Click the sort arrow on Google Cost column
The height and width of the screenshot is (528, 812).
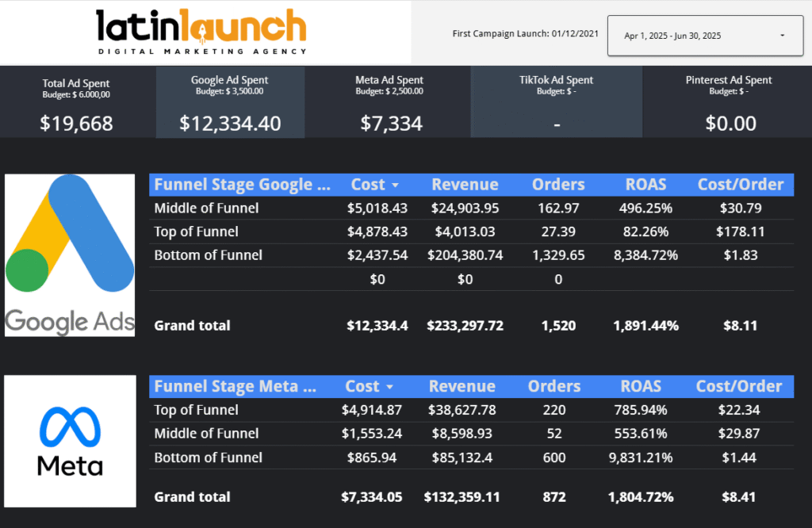coord(395,185)
